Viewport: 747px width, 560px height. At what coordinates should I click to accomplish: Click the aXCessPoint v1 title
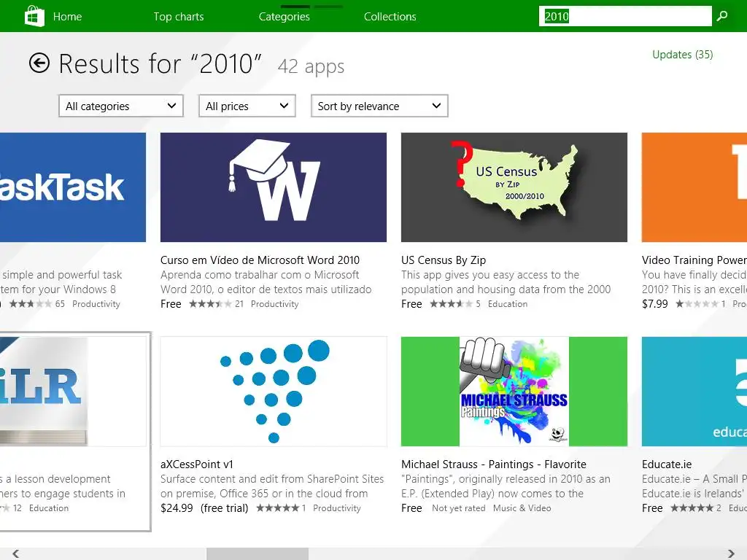tap(197, 464)
